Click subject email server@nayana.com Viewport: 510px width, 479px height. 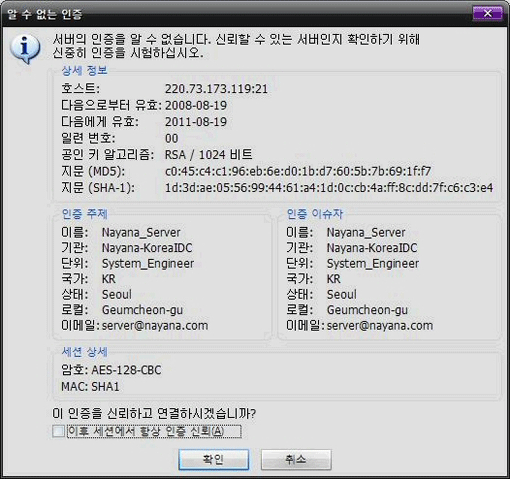tap(155, 326)
